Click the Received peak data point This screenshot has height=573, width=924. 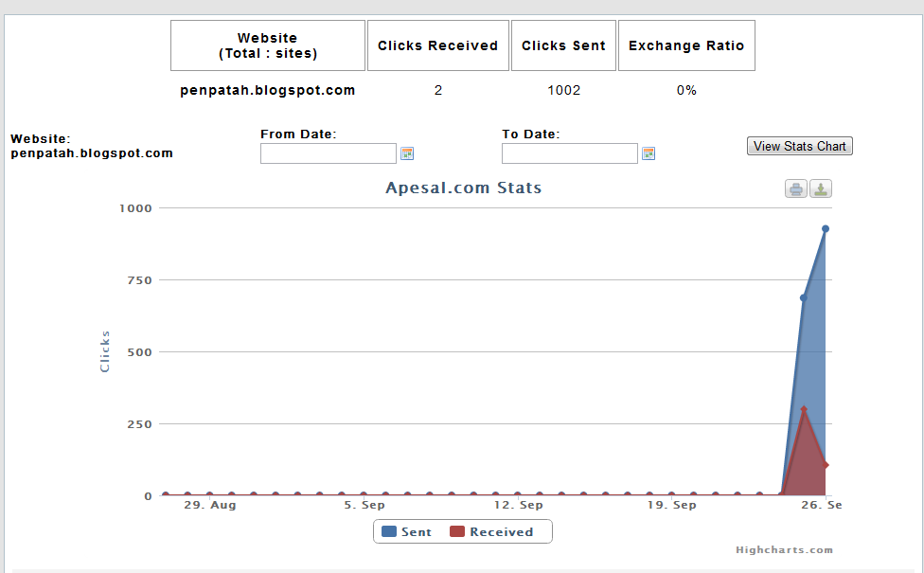(x=804, y=408)
